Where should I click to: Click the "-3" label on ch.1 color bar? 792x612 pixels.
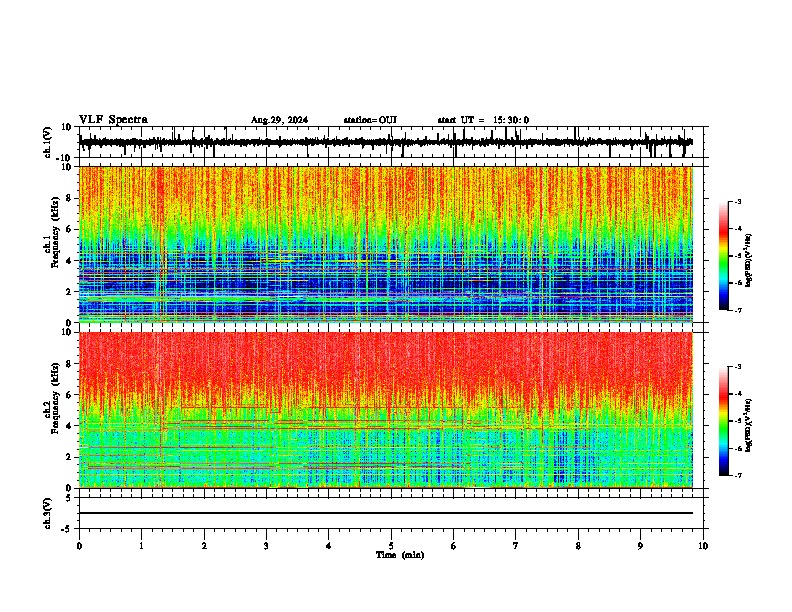(737, 201)
